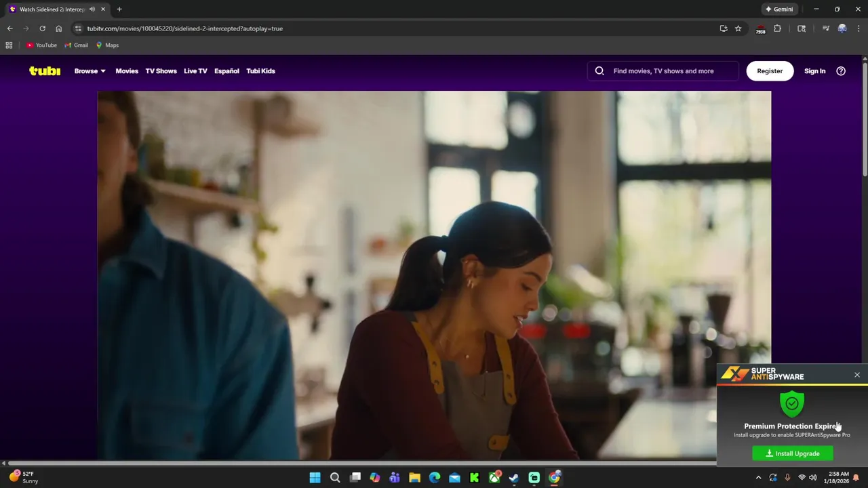The height and width of the screenshot is (488, 868).
Task: Click the tubitv.com address bar URL
Action: [184, 28]
